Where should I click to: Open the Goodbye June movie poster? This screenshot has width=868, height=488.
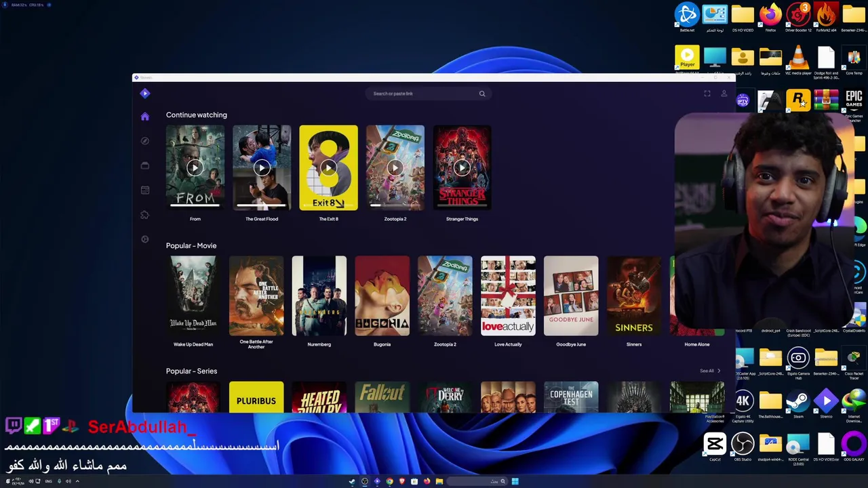(x=571, y=296)
